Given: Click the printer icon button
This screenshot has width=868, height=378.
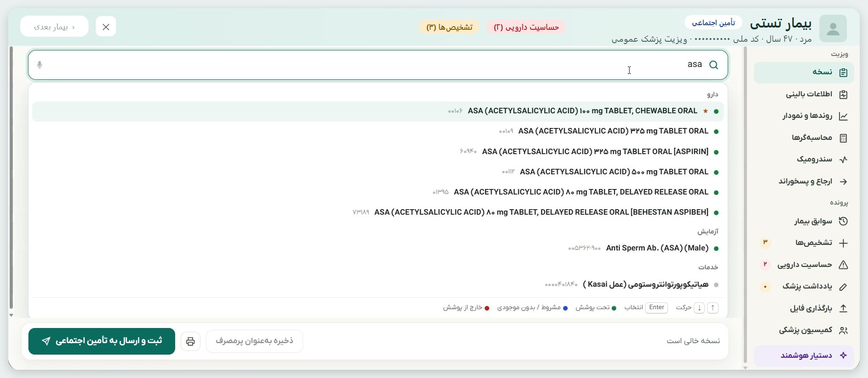Looking at the screenshot, I should (x=190, y=341).
